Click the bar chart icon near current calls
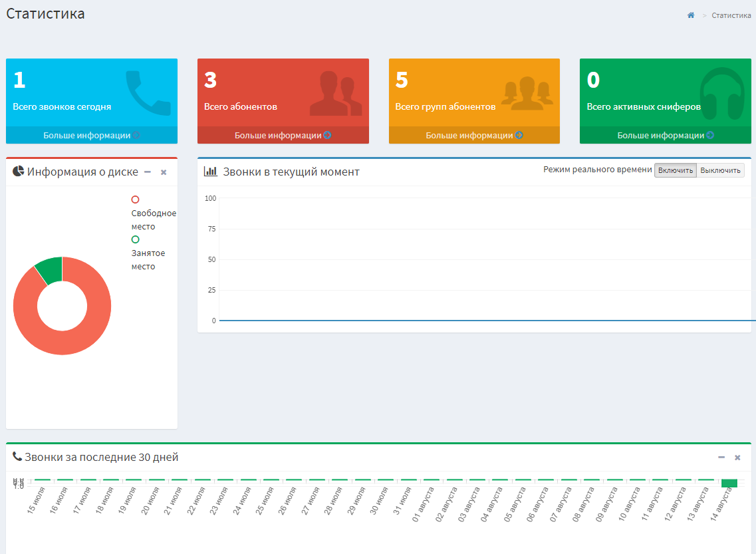The height and width of the screenshot is (554, 756). (211, 172)
